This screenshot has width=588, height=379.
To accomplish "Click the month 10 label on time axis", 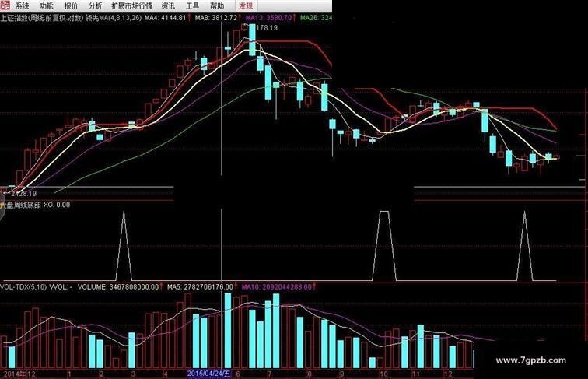I will [383, 374].
